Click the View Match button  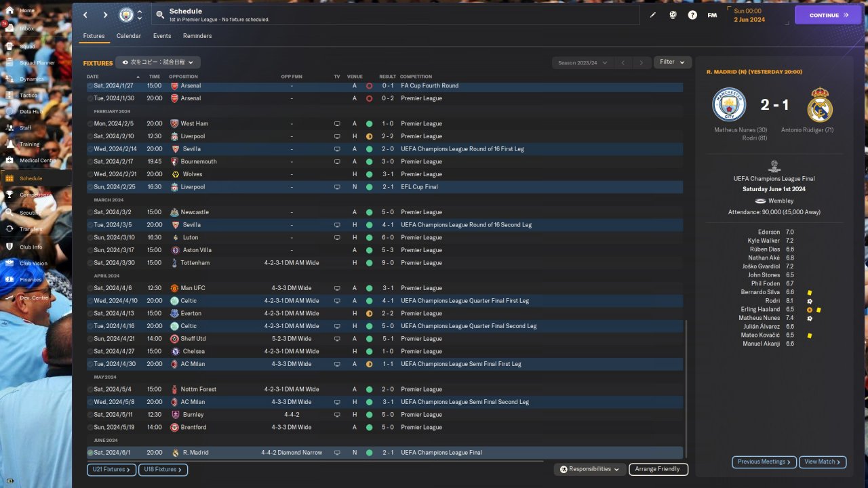click(823, 462)
